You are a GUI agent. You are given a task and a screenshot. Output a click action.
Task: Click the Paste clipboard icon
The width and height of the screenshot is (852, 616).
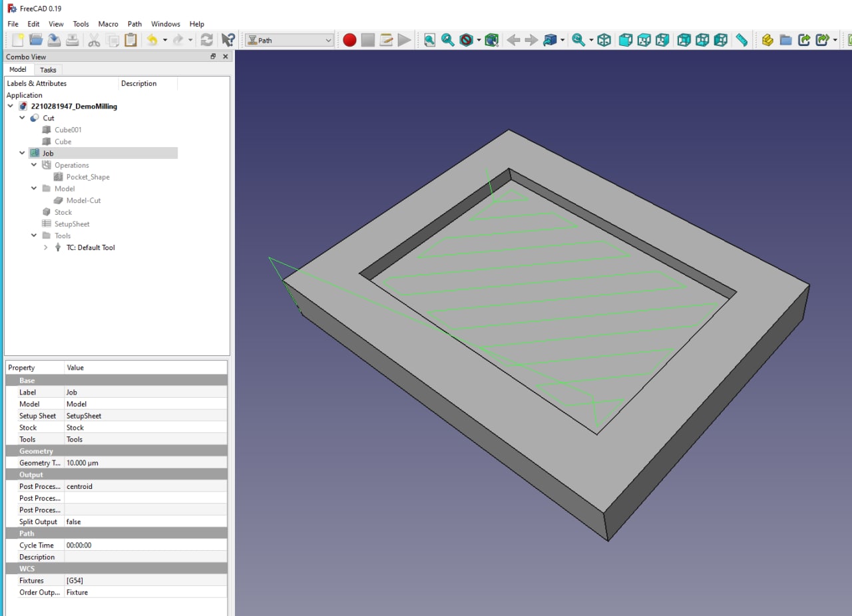[x=130, y=41]
